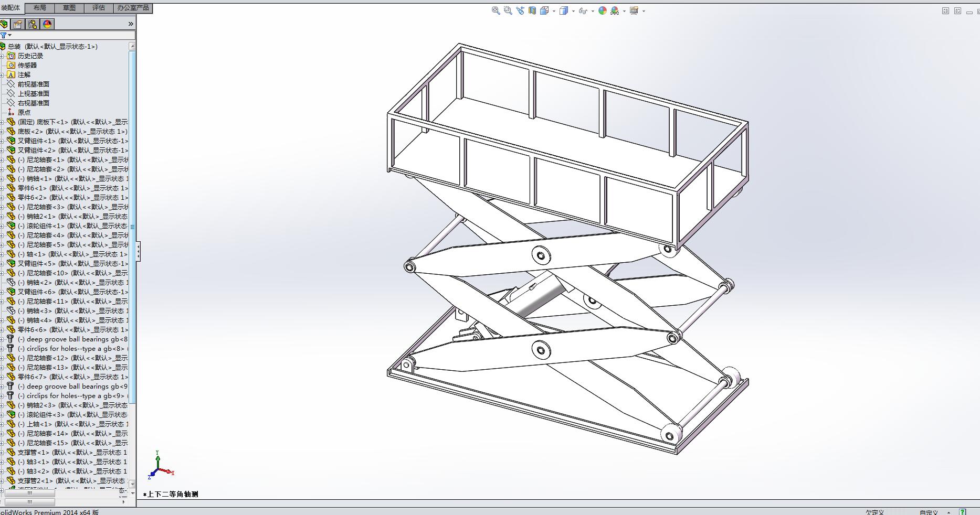Go back to the Previous View
Image resolution: width=980 pixels, height=515 pixels.
pos(520,10)
